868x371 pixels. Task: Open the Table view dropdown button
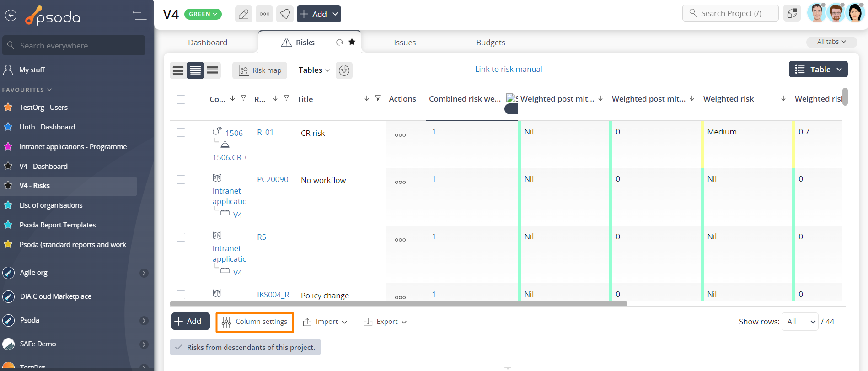coord(818,69)
